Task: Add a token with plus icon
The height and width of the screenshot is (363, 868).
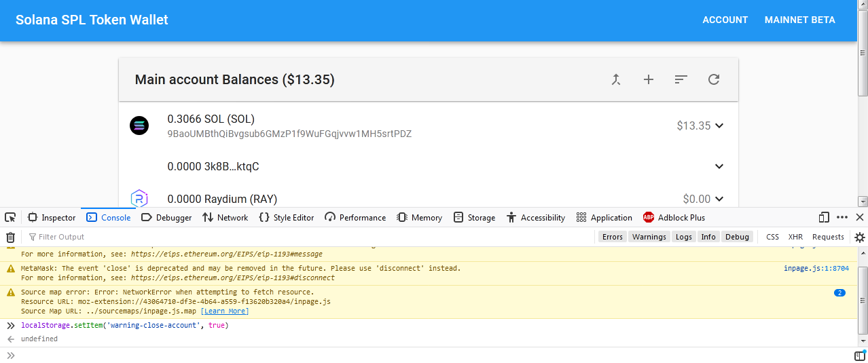Action: point(649,79)
